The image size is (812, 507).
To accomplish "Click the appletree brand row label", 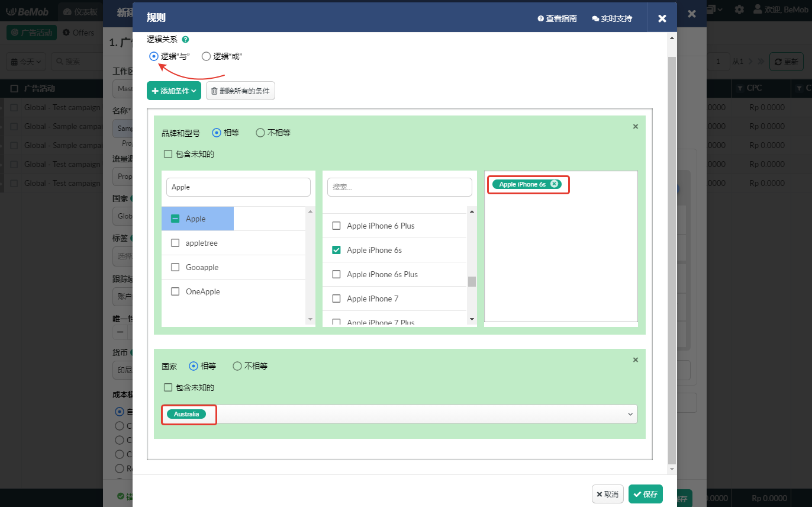I will (x=201, y=243).
